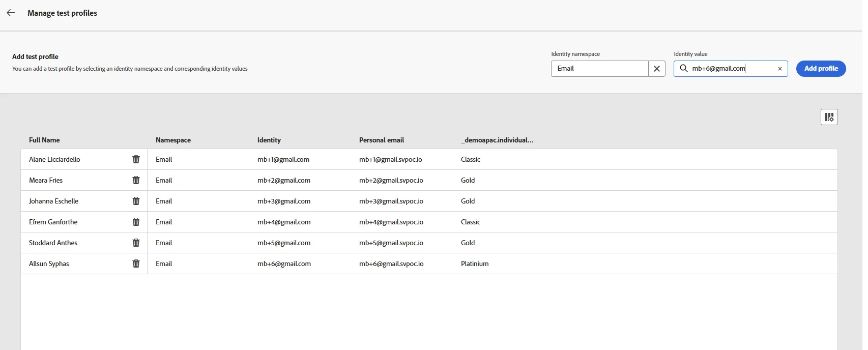Click personal email mb+3@gmail.svpoc.io
Image resolution: width=868 pixels, height=350 pixels.
coord(391,201)
